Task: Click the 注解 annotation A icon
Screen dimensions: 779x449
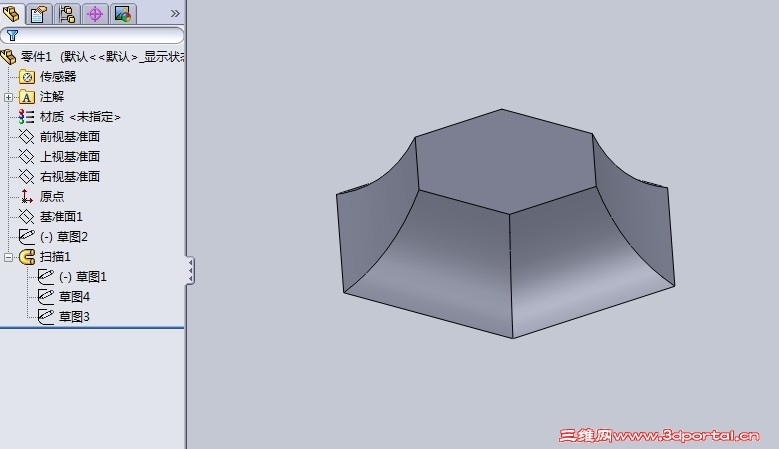Action: [27, 97]
